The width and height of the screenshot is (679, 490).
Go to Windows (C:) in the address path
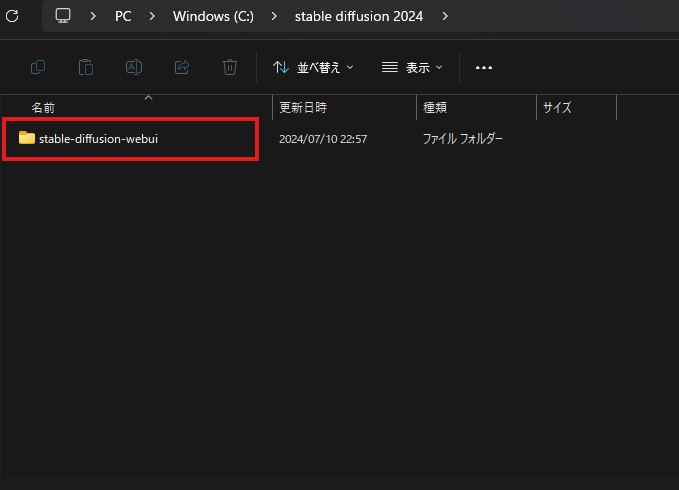coord(213,16)
